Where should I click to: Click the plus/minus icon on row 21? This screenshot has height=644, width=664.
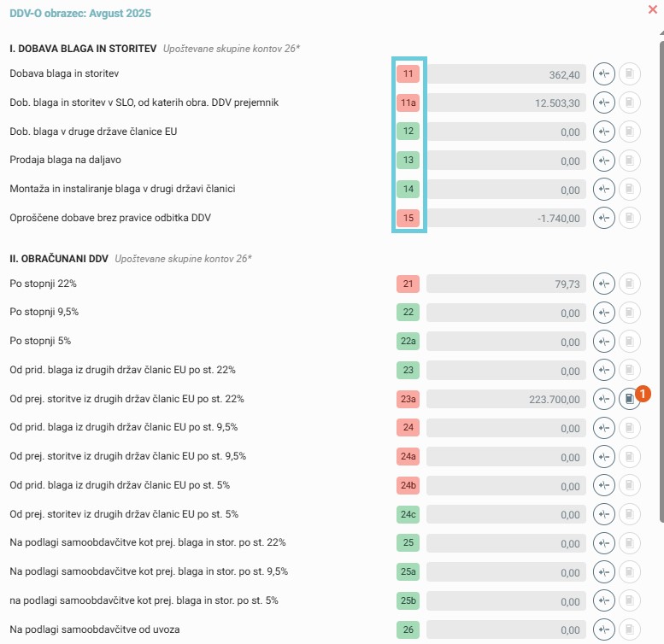[x=603, y=284]
